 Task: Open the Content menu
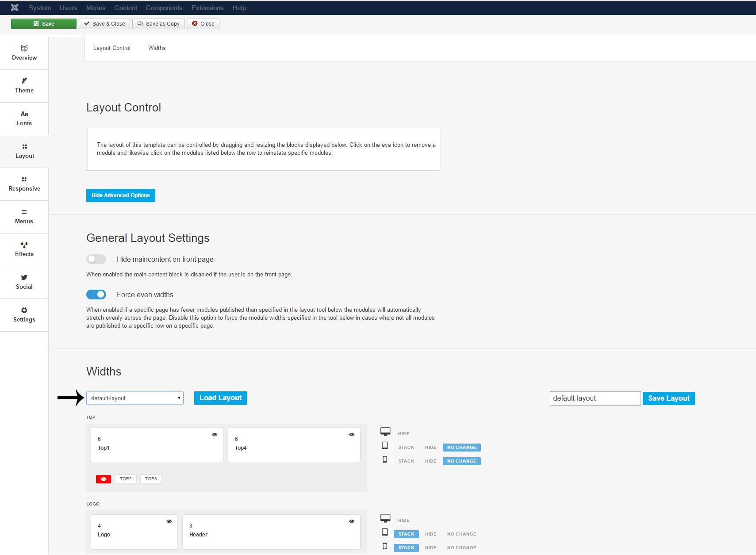click(x=126, y=8)
